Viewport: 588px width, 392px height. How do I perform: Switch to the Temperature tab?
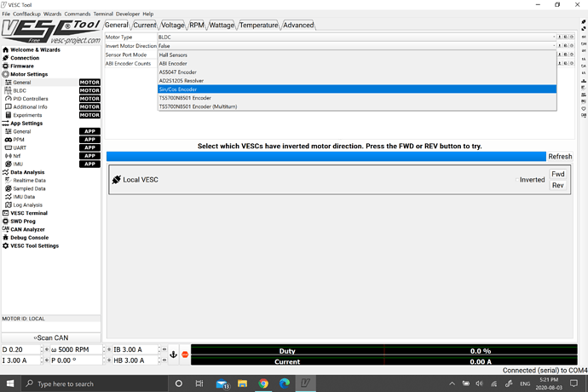point(257,26)
